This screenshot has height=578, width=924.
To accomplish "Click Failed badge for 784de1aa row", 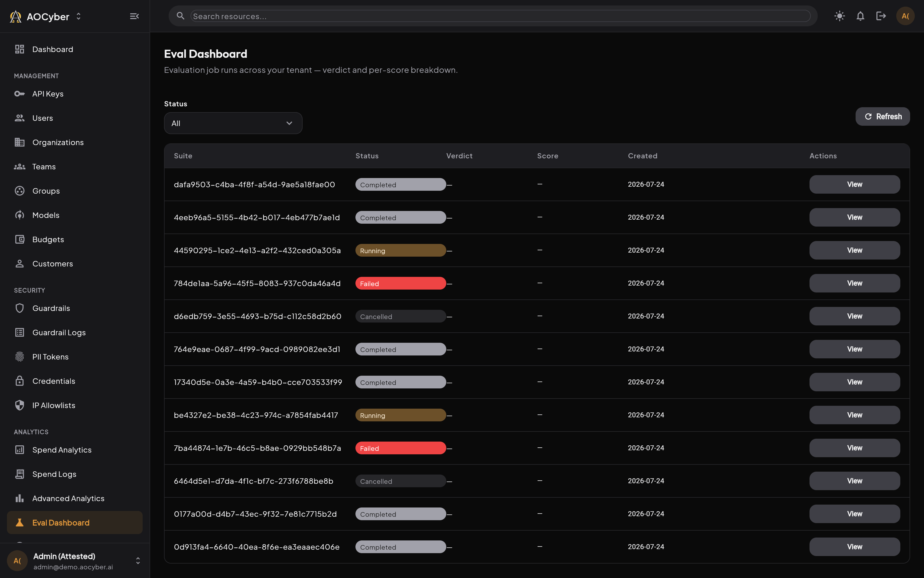I will pos(400,283).
